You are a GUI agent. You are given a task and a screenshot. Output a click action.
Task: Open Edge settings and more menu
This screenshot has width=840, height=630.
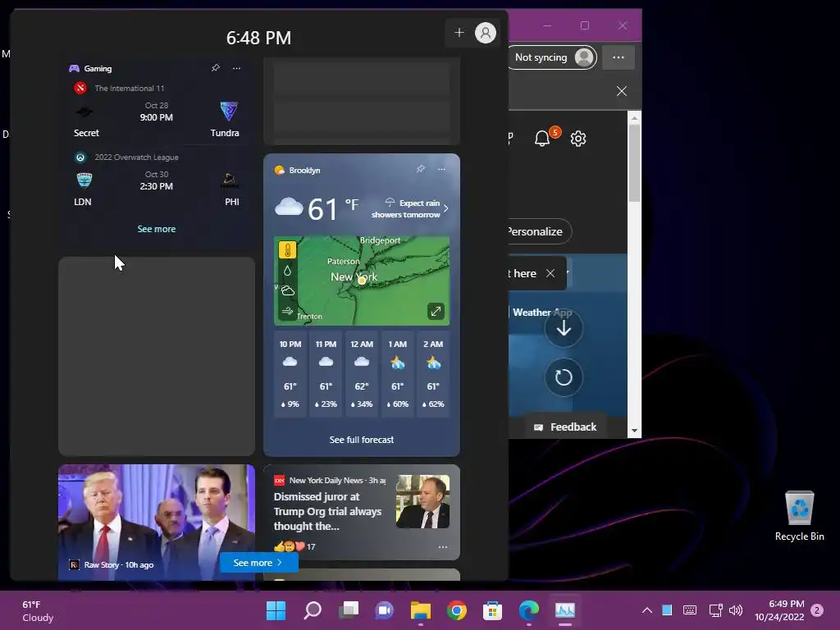(619, 57)
